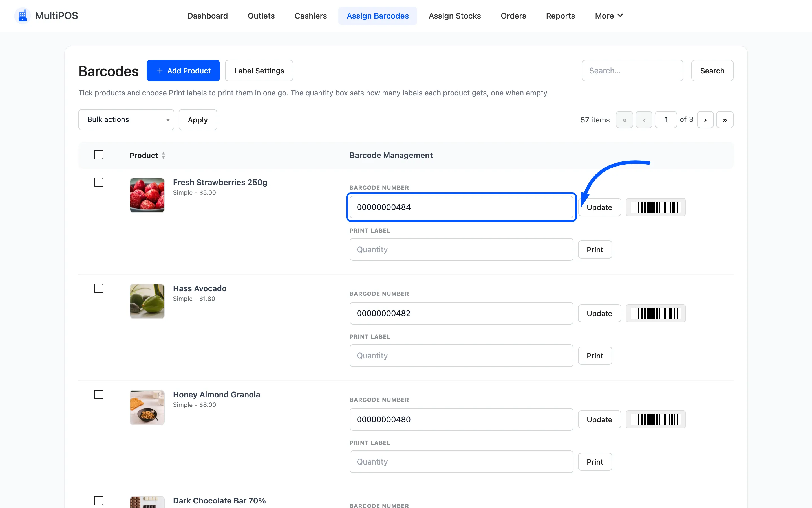Screen dimensions: 812x508
Task: Tick the Fresh Strawberries 250g checkbox
Action: coord(99,182)
